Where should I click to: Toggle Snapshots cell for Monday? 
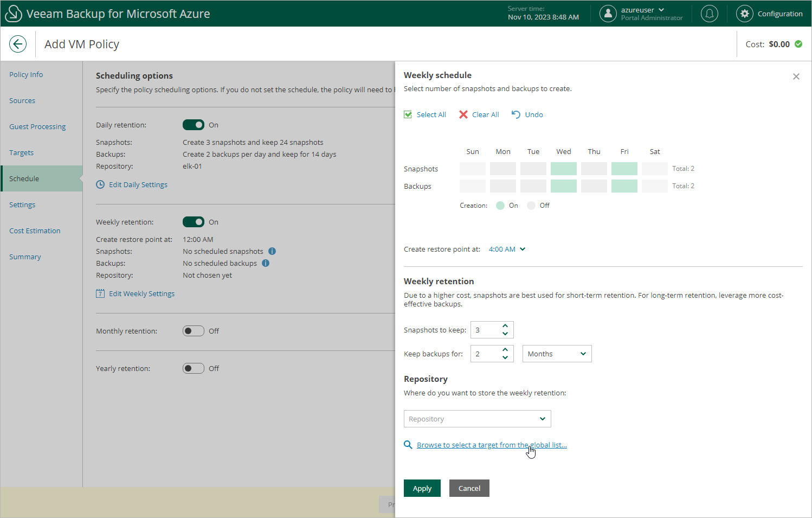[503, 169]
